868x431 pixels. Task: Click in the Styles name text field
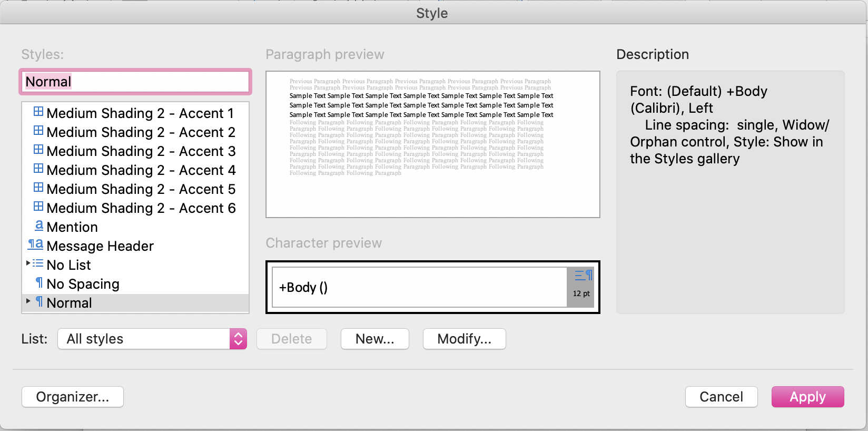pos(135,82)
